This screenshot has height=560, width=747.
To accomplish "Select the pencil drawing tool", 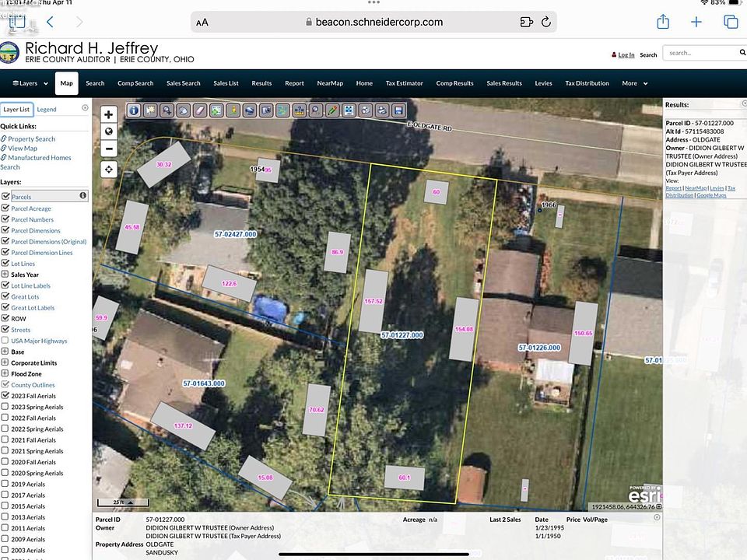I will 332,110.
